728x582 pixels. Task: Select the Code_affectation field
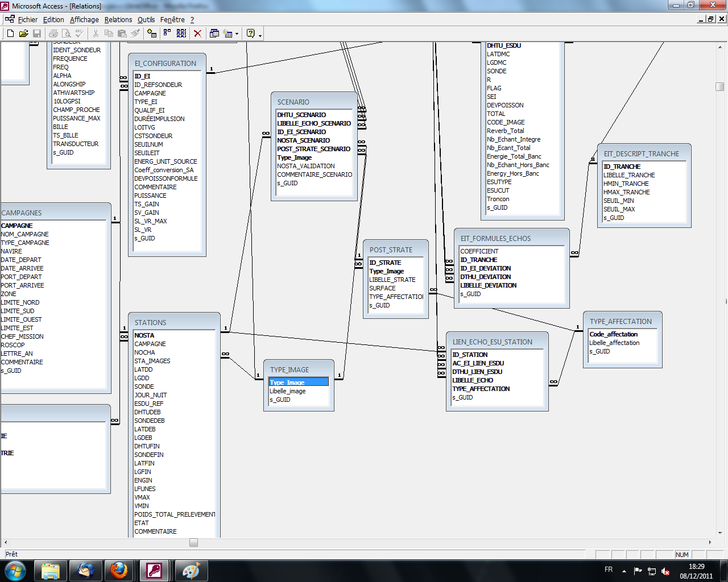[x=623, y=334]
